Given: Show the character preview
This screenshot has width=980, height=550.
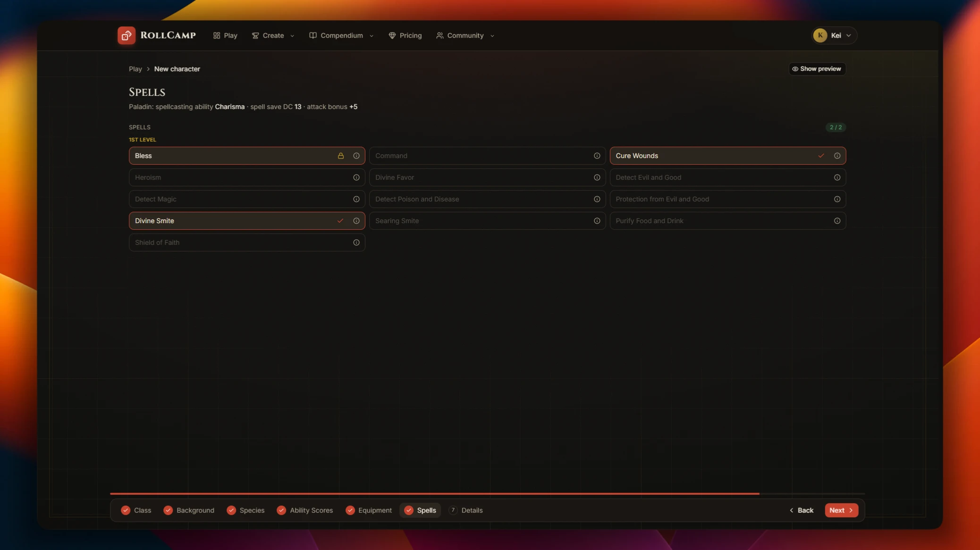Looking at the screenshot, I should click(817, 69).
